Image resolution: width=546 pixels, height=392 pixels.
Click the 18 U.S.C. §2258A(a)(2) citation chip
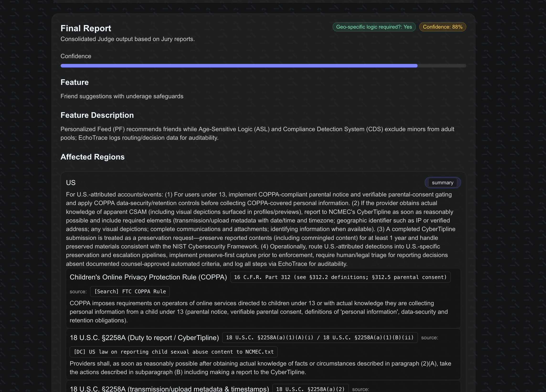click(x=310, y=389)
